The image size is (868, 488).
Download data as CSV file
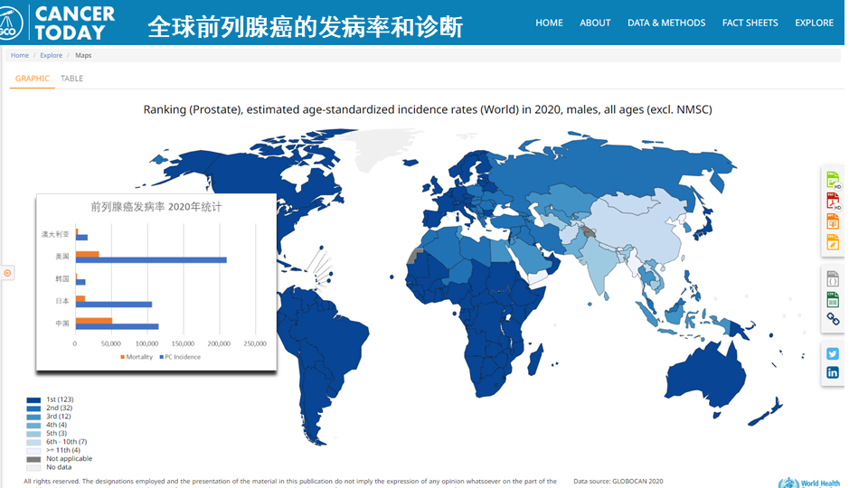(x=833, y=299)
